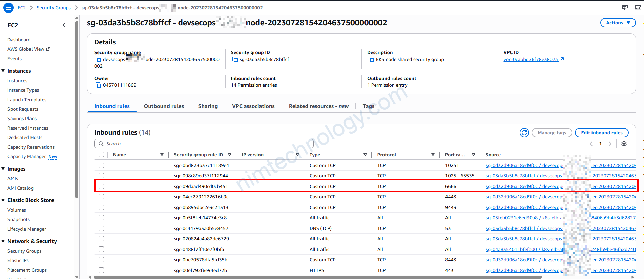Click the Edit inbound rules button

[x=601, y=133]
